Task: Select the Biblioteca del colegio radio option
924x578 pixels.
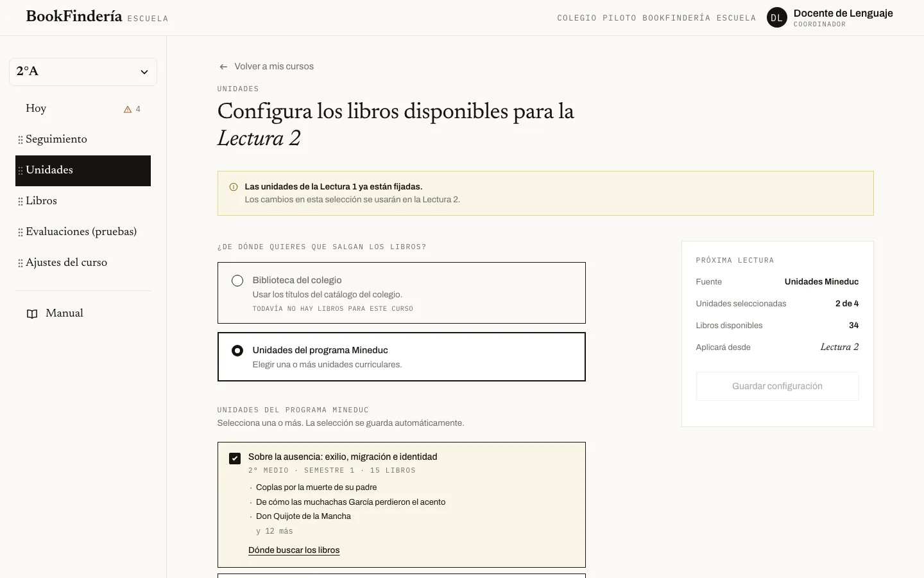Action: (x=237, y=281)
